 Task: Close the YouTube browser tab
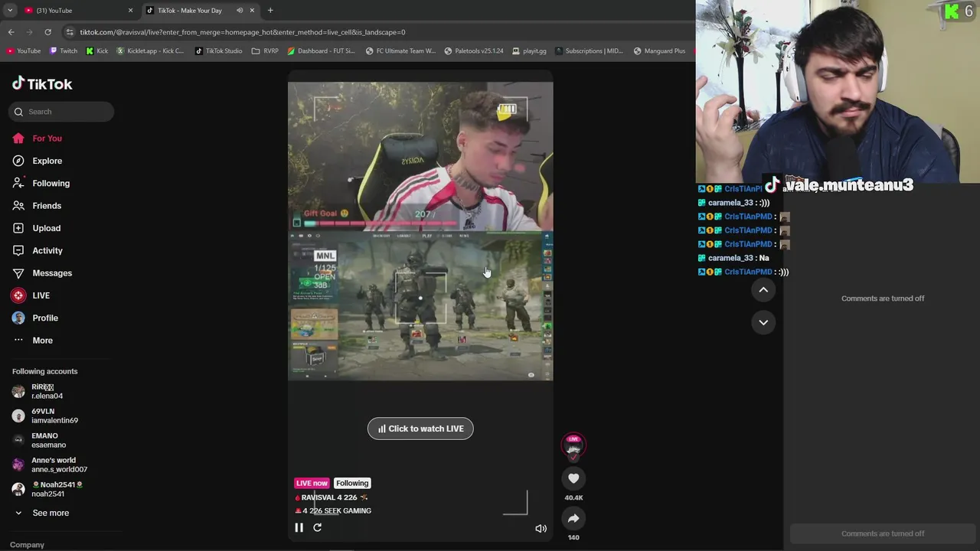(x=130, y=11)
